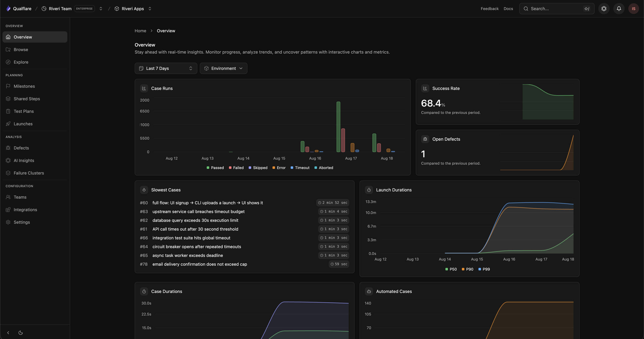The width and height of the screenshot is (644, 339).
Task: Click the Feedback link in the header
Action: pyautogui.click(x=490, y=9)
